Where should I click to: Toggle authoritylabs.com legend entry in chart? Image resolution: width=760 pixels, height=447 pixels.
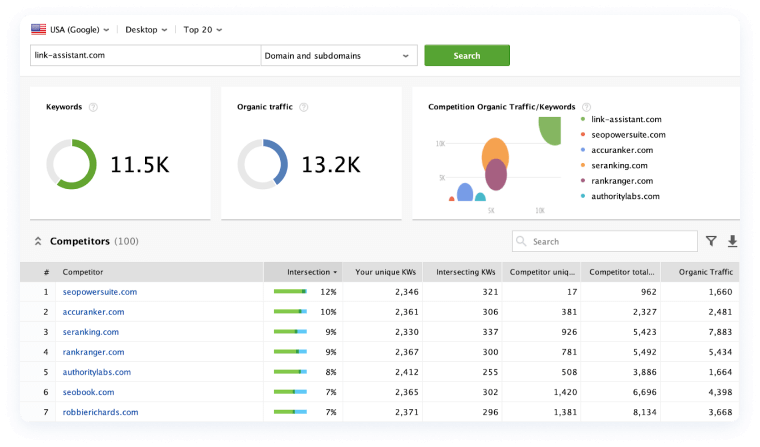click(625, 196)
